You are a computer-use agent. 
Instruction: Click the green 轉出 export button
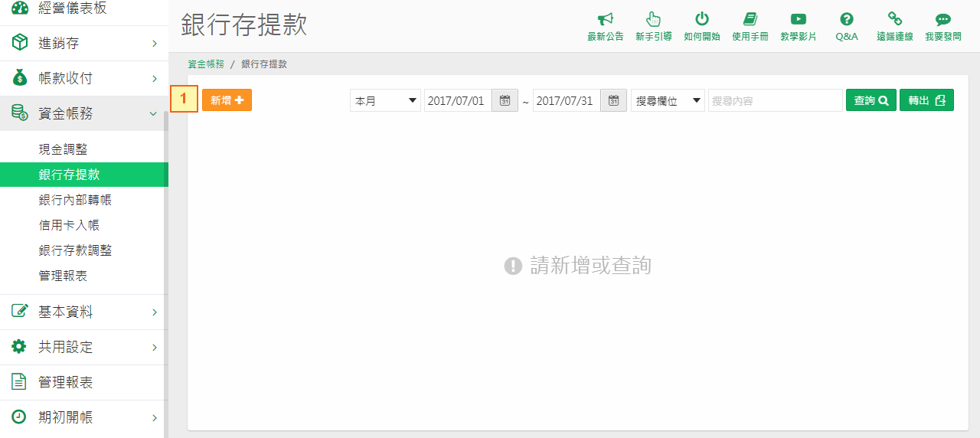[926, 100]
